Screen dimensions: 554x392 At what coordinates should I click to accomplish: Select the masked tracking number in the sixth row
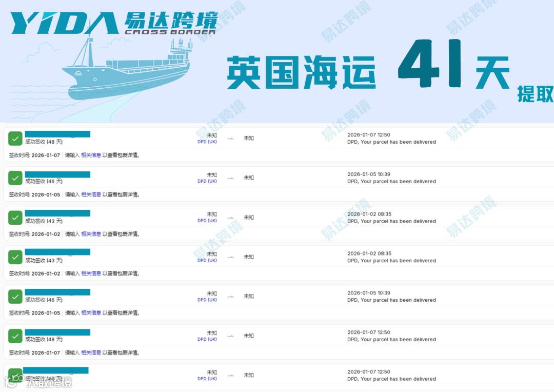pyautogui.click(x=57, y=332)
